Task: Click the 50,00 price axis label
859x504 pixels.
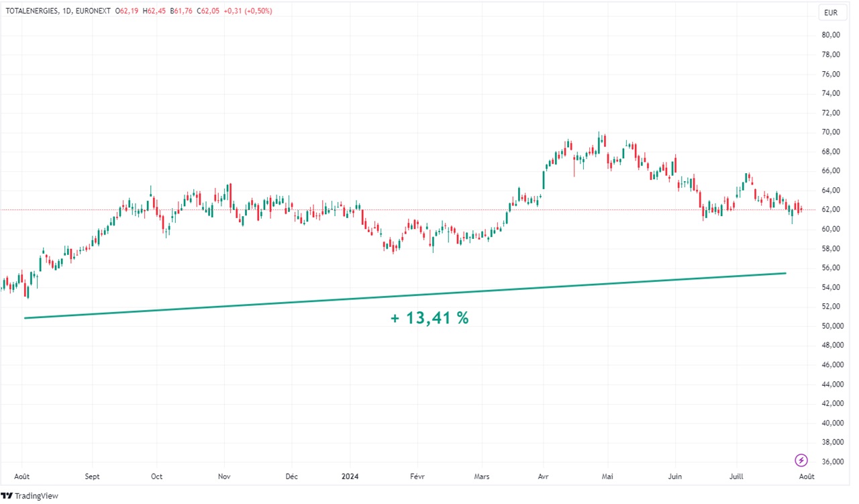Action: 832,326
